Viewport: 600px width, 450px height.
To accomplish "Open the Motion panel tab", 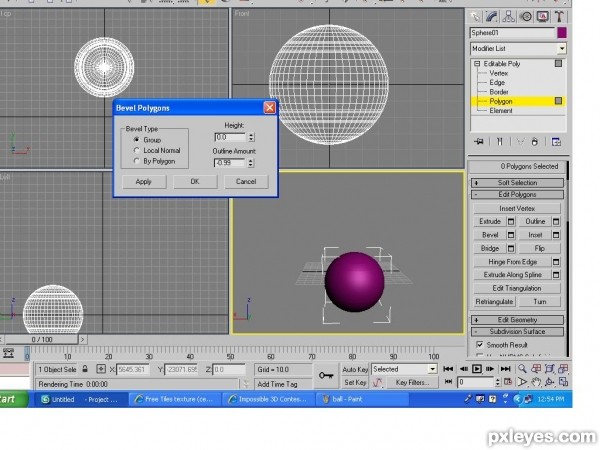I will (x=526, y=16).
